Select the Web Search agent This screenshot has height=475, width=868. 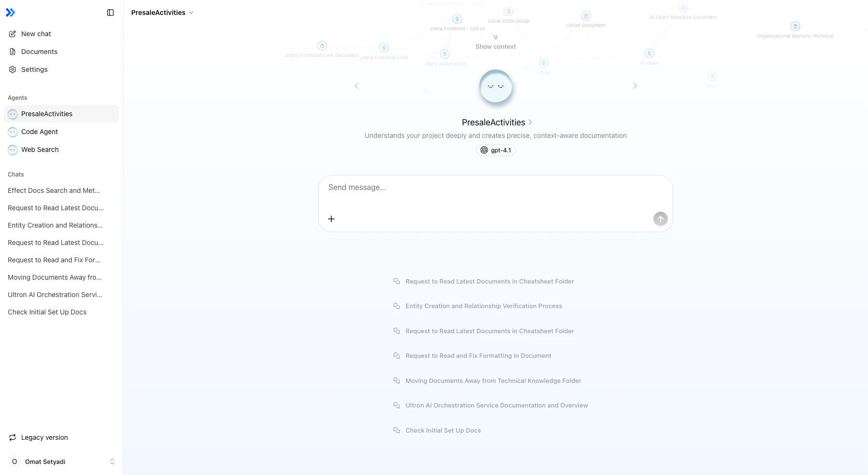click(x=61, y=149)
